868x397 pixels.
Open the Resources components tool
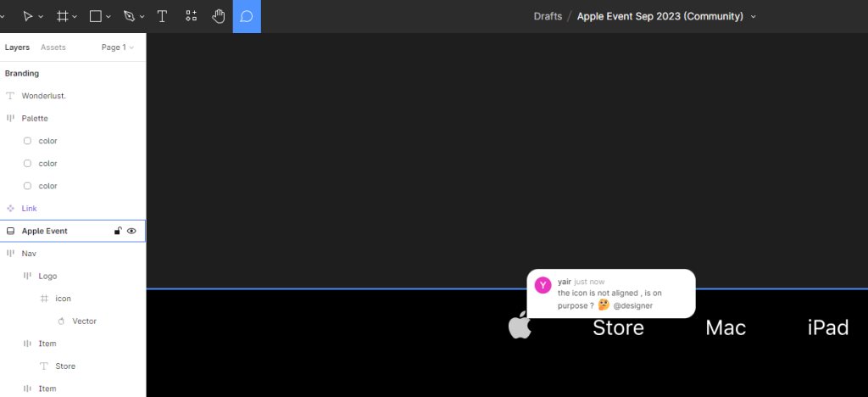191,16
